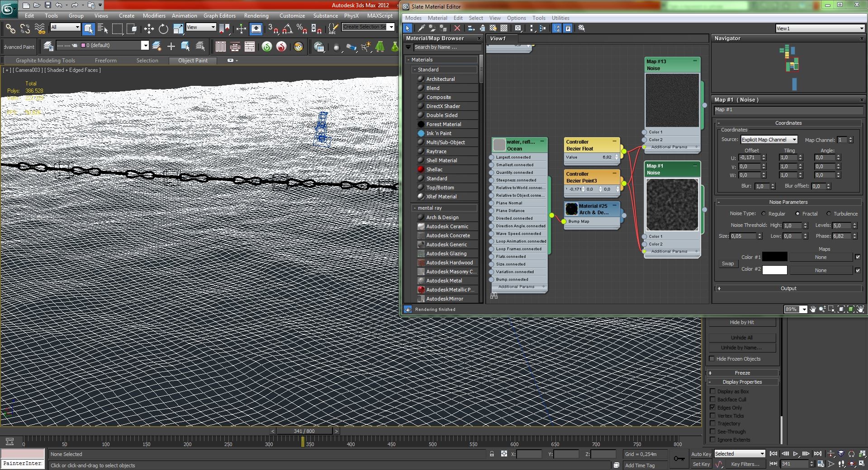
Task: Open the Slate editor Utilities menu
Action: [x=560, y=18]
